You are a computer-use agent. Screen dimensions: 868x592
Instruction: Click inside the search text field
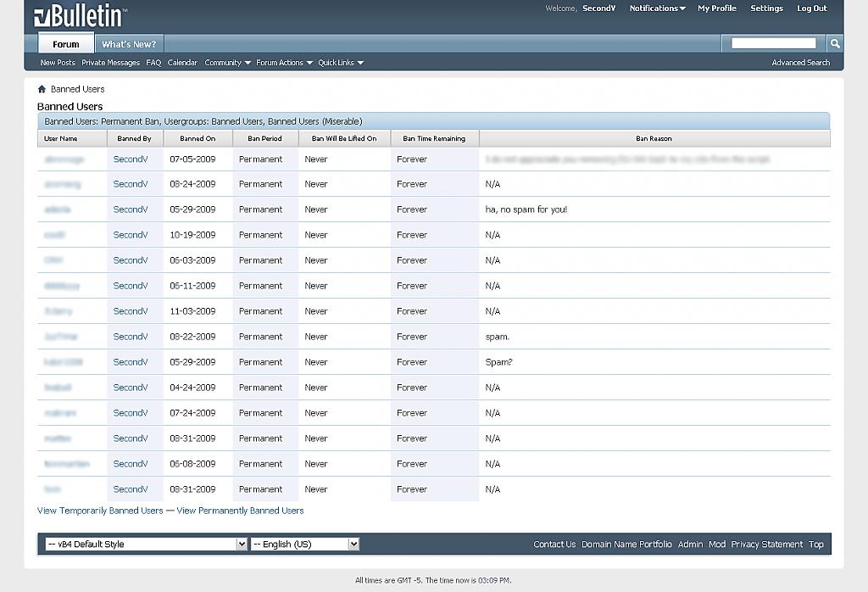[773, 43]
